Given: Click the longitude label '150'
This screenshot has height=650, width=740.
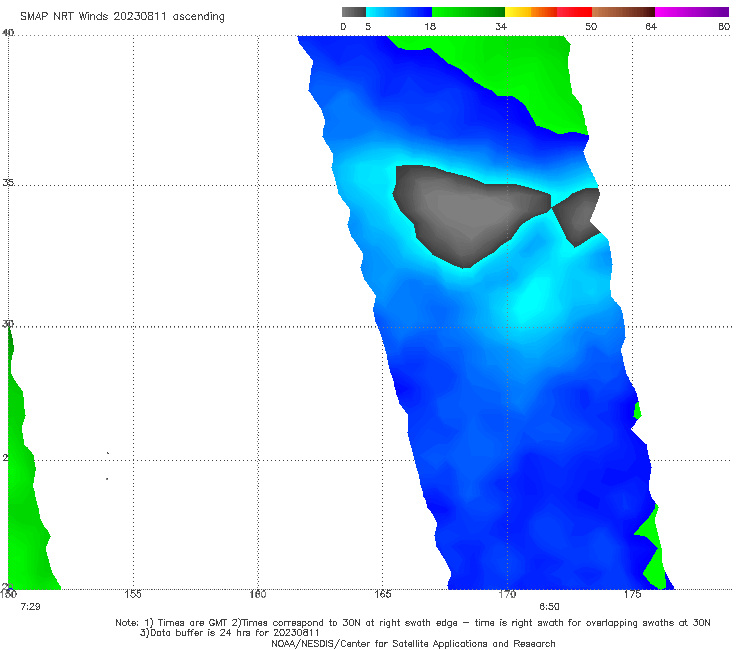Looking at the screenshot, I should coord(8,594).
